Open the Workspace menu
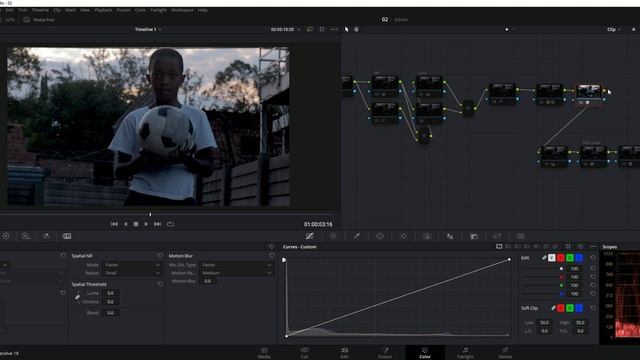Image resolution: width=640 pixels, height=360 pixels. pyautogui.click(x=182, y=10)
